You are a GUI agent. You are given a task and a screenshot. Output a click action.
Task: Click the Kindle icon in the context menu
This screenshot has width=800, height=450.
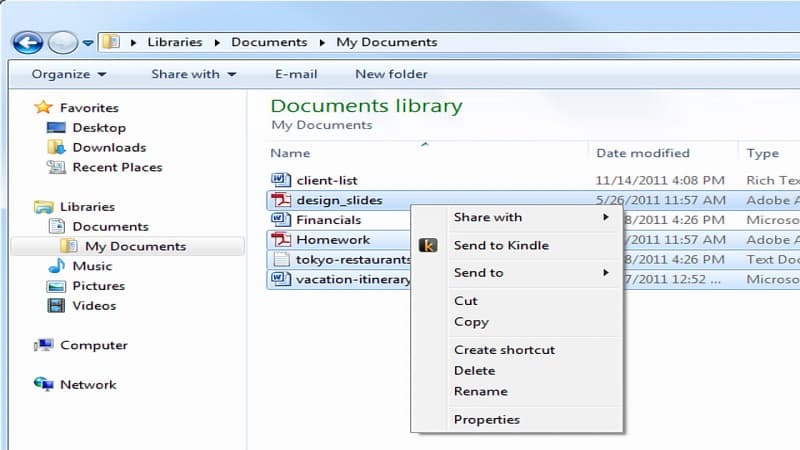428,245
